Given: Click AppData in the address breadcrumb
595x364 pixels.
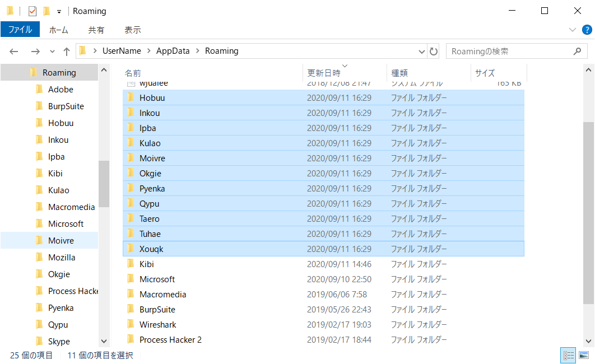Looking at the screenshot, I should click(x=173, y=51).
